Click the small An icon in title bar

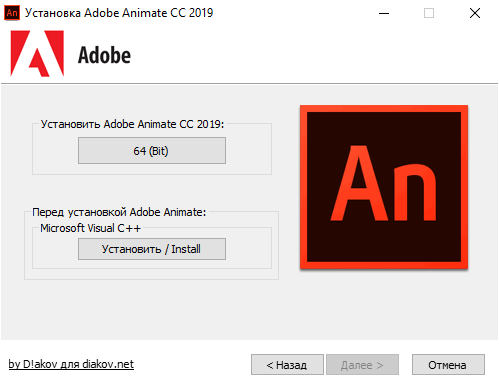(12, 13)
